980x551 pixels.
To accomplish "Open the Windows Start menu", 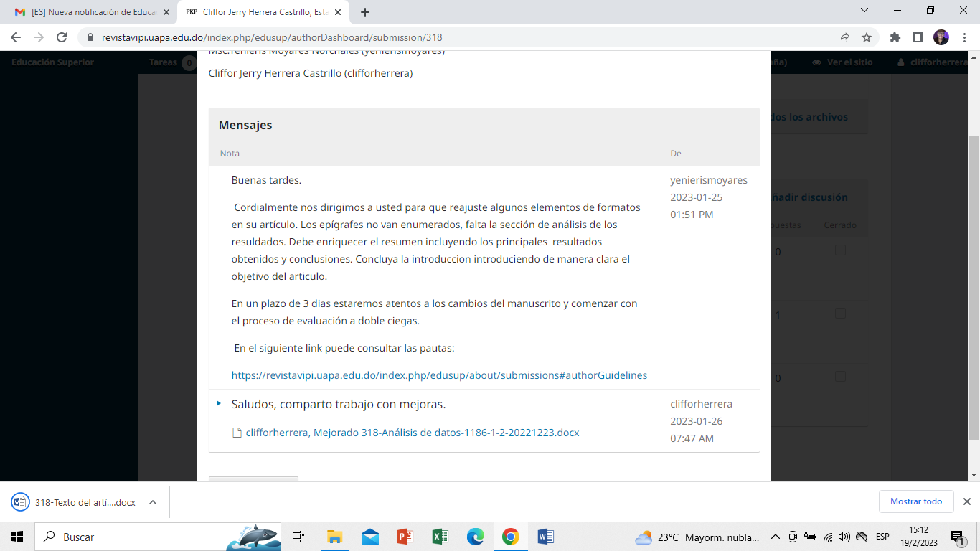I will click(x=17, y=537).
